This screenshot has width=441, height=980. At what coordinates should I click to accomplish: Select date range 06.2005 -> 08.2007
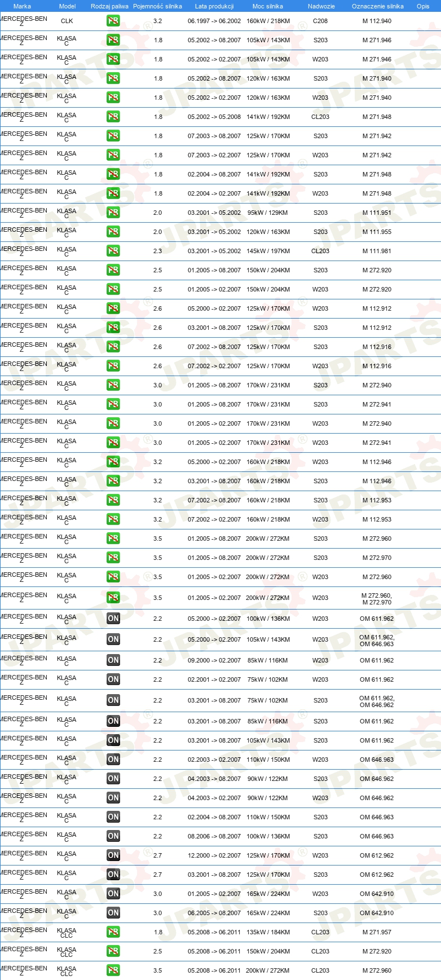pyautogui.click(x=214, y=913)
